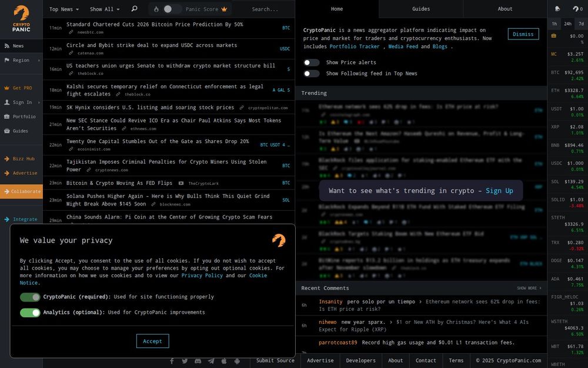Dismiss the CryptoPanic intro banner
588x368 pixels.
523,34
